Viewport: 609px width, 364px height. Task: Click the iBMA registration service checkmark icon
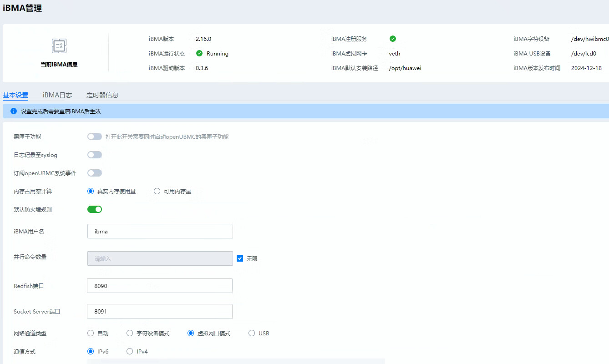[393, 39]
